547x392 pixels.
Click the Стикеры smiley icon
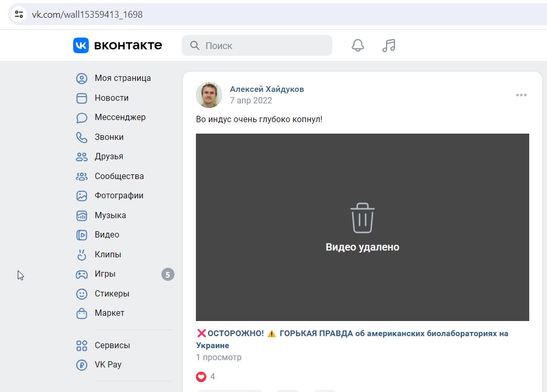[82, 294]
